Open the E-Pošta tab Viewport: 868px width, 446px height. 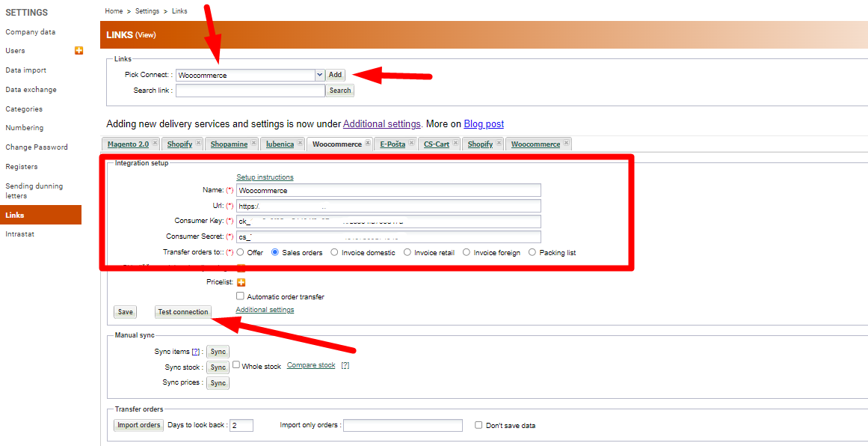click(x=393, y=144)
